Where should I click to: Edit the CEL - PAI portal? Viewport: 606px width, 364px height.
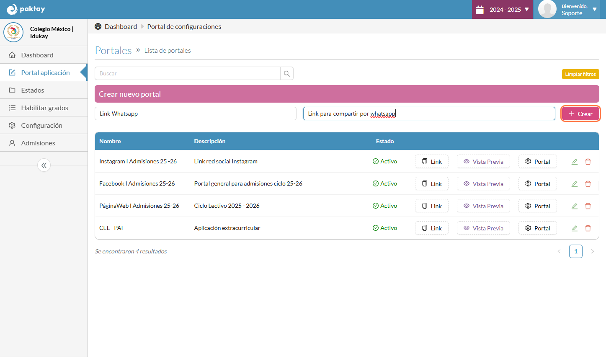[x=575, y=228]
